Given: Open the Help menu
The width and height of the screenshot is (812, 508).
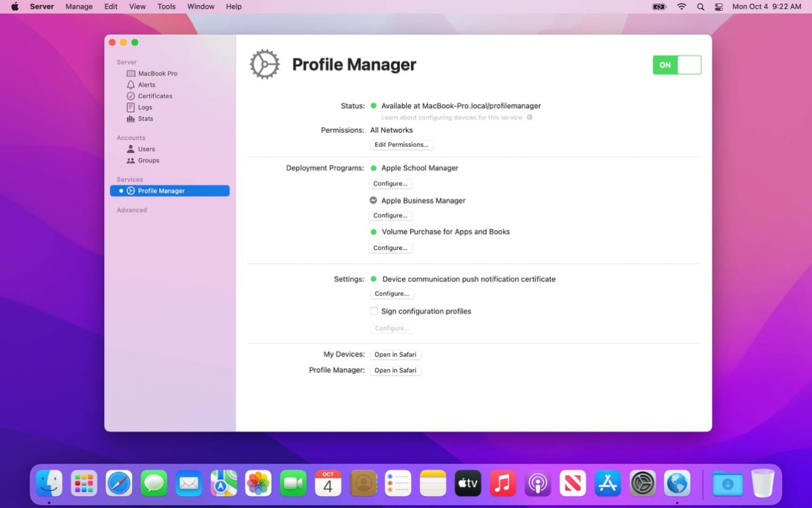Looking at the screenshot, I should pos(233,6).
